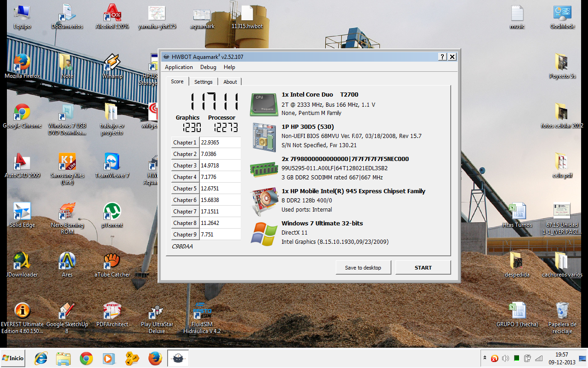Select the GodMode desktop icon

(x=562, y=17)
